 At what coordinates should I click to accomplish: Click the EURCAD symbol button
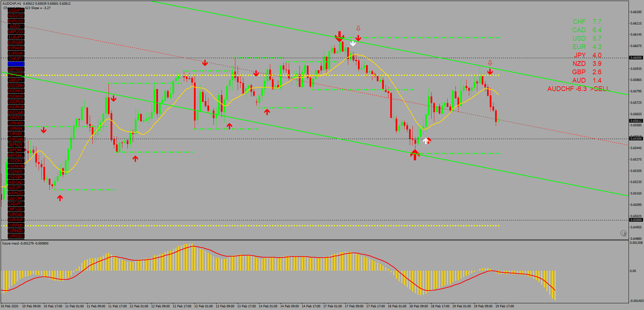(16, 215)
